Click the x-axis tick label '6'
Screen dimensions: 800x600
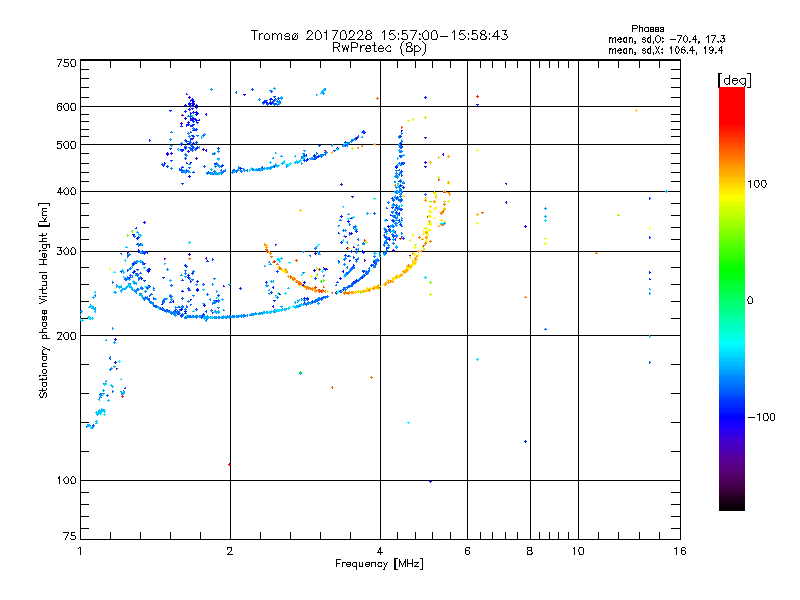point(467,551)
